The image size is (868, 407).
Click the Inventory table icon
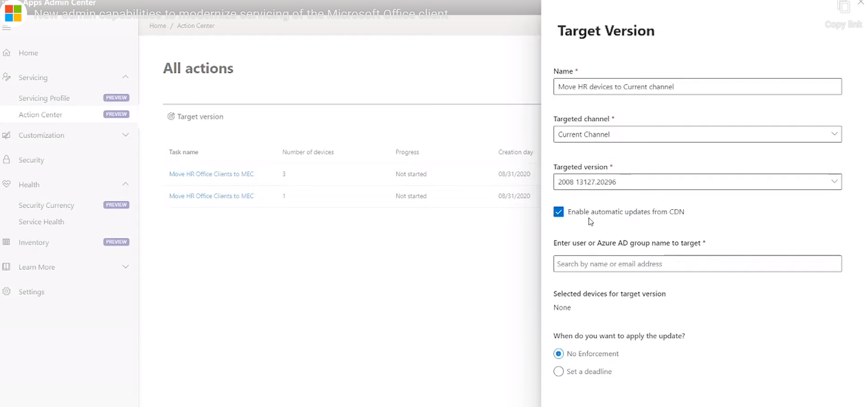coord(6,242)
